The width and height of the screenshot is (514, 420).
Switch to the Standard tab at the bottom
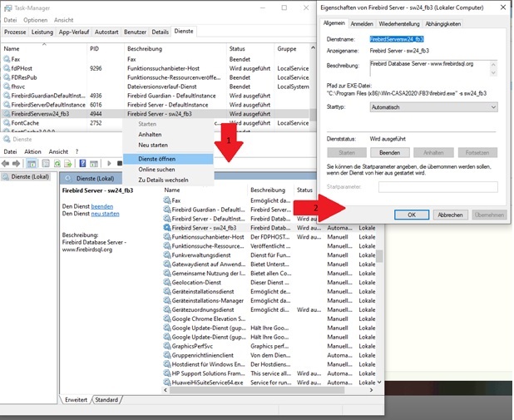(106, 400)
